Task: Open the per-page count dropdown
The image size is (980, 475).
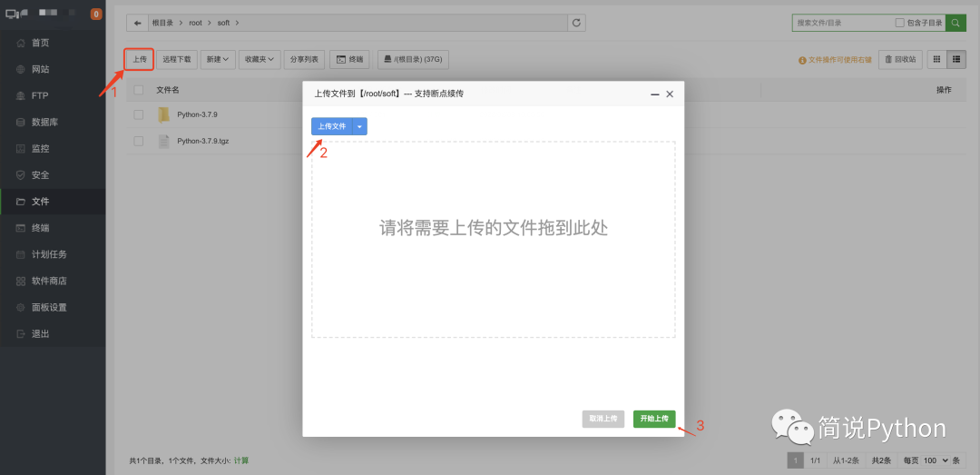Action: (x=936, y=460)
